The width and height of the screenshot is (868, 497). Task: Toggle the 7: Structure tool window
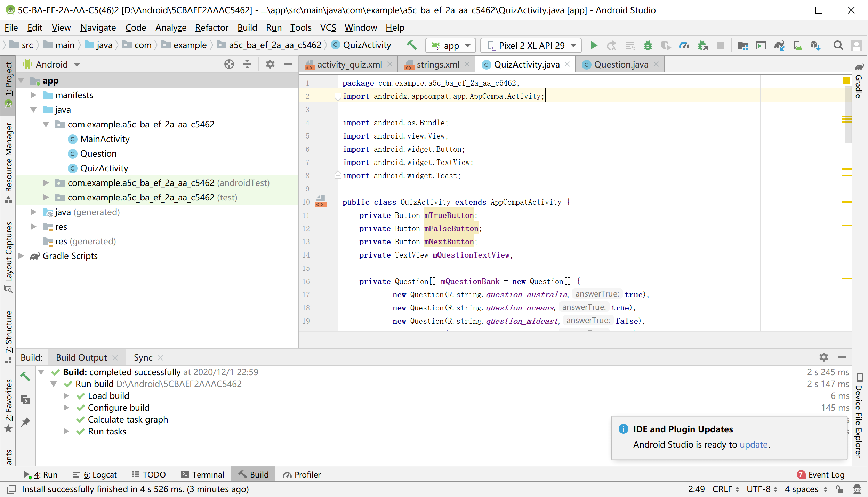[8, 337]
